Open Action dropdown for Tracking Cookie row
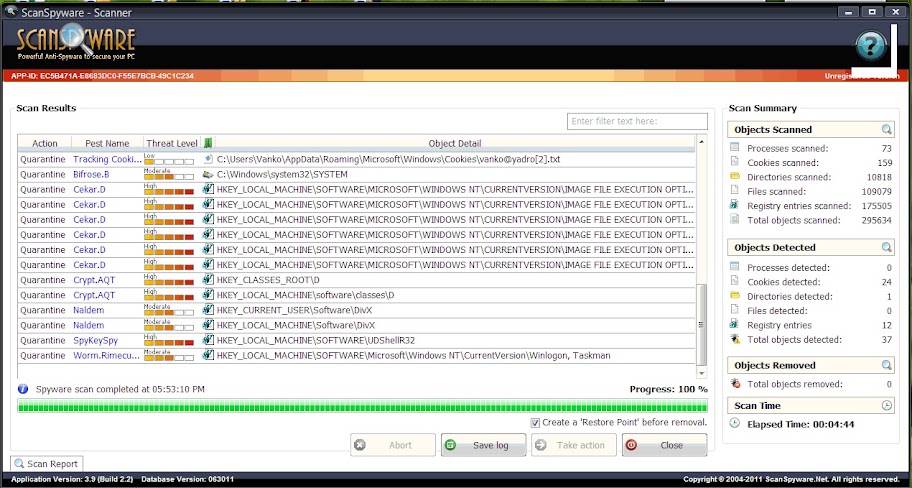The width and height of the screenshot is (912, 488). [42, 159]
